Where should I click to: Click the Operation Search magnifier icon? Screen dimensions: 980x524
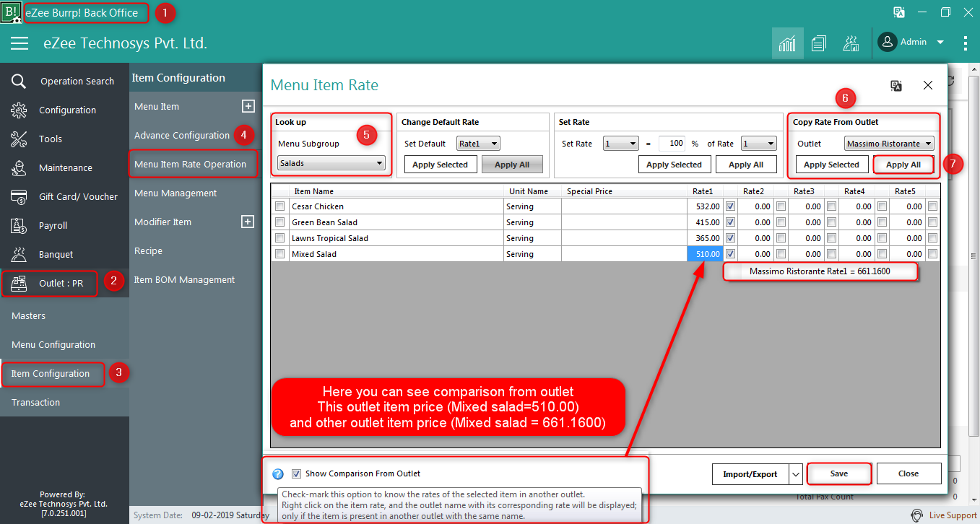coord(19,81)
